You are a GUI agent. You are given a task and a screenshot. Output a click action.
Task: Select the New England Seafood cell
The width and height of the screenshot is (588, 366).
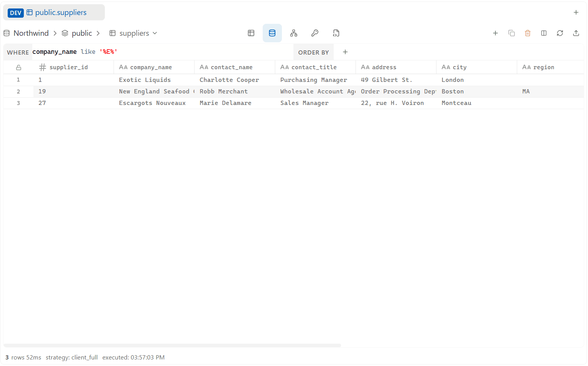pyautogui.click(x=154, y=91)
